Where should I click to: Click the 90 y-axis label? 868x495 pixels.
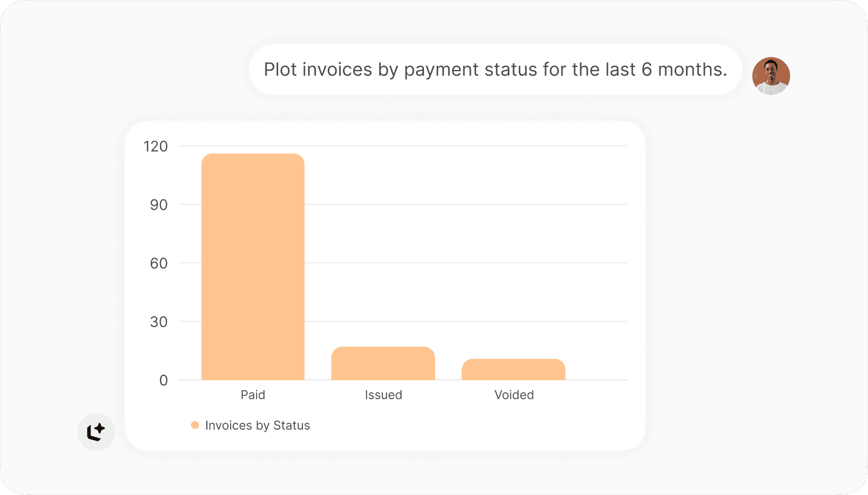coord(159,205)
